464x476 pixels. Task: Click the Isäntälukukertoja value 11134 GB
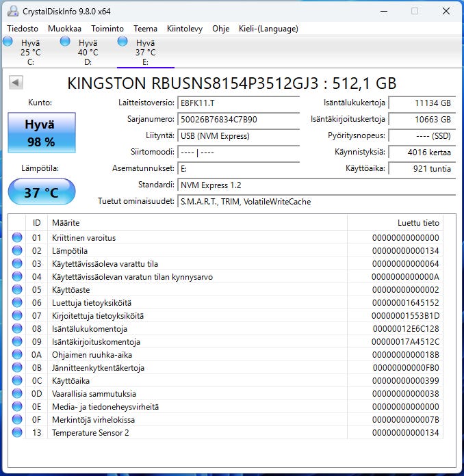(422, 103)
